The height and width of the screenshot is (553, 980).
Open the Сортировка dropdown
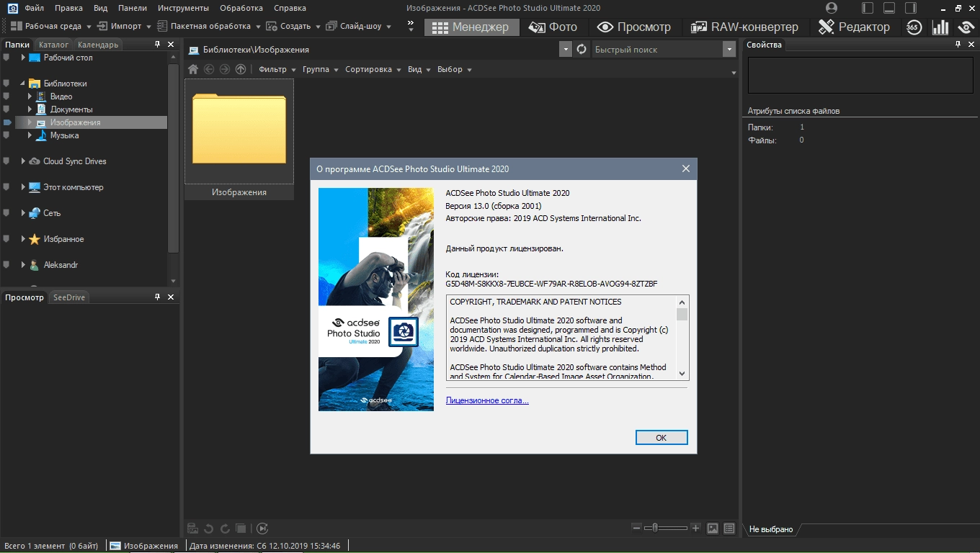pyautogui.click(x=373, y=69)
